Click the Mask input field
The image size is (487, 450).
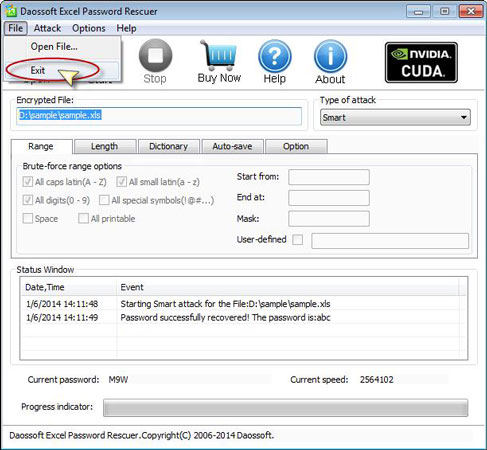(x=329, y=219)
